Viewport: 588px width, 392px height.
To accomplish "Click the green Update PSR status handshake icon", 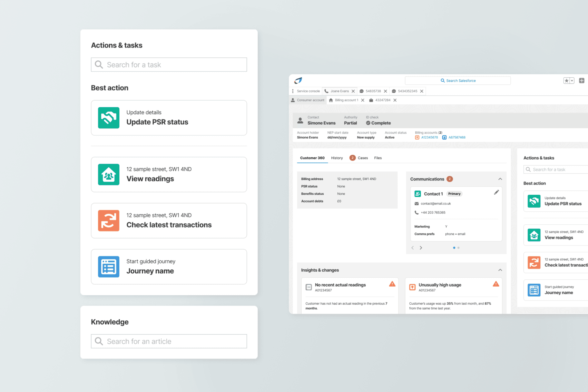I will [109, 118].
